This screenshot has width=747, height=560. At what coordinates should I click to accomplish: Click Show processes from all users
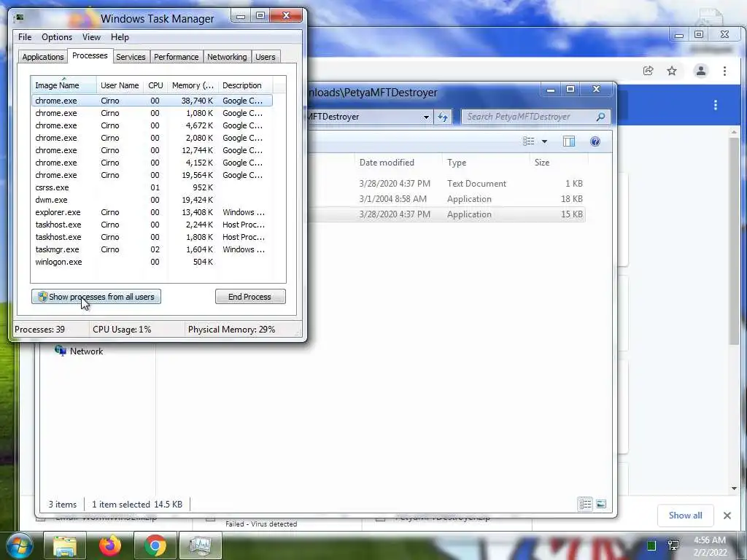96,297
